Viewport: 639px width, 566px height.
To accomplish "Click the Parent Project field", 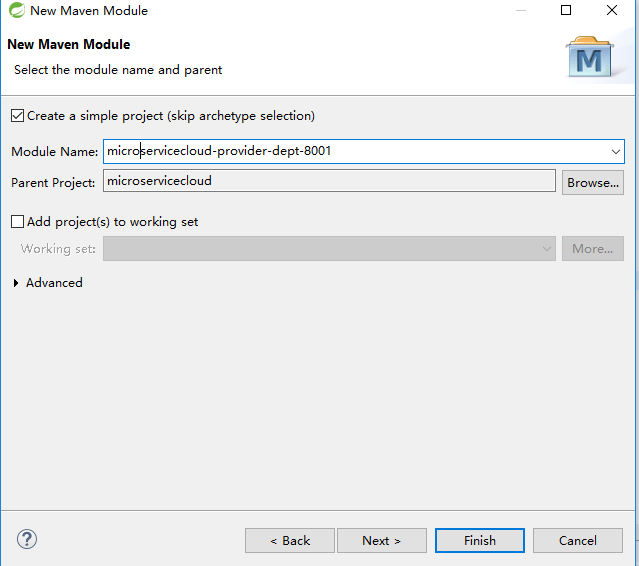I will click(x=329, y=181).
